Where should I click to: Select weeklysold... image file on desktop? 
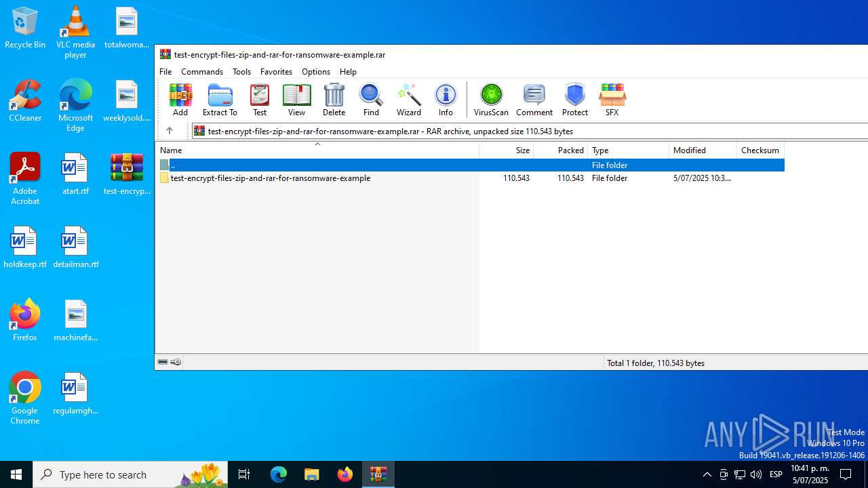(127, 101)
